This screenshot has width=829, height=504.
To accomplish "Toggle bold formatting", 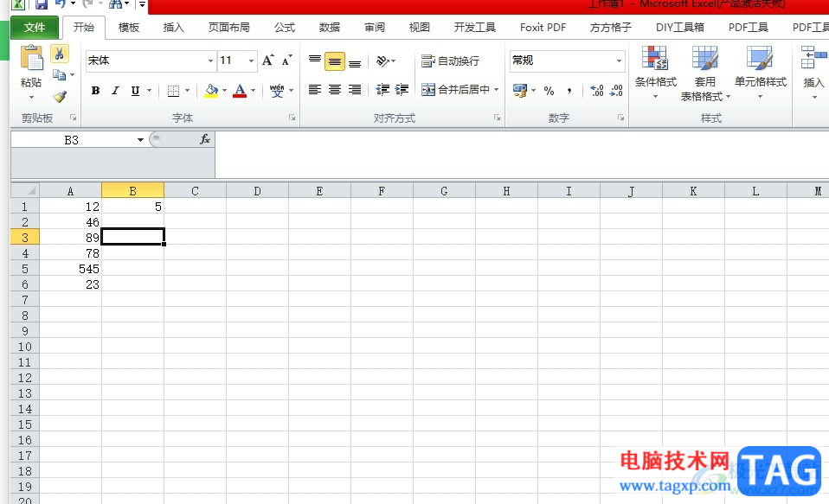I will point(95,90).
